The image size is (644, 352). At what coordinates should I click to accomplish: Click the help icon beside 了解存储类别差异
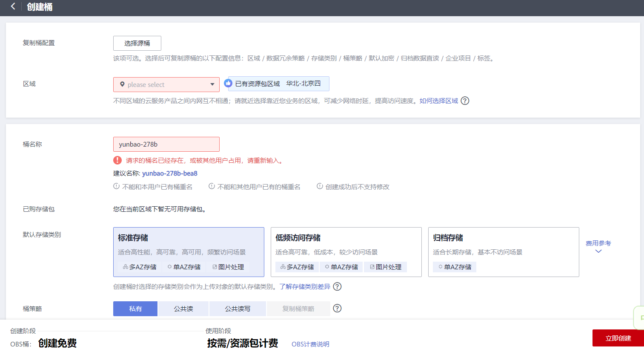point(337,286)
